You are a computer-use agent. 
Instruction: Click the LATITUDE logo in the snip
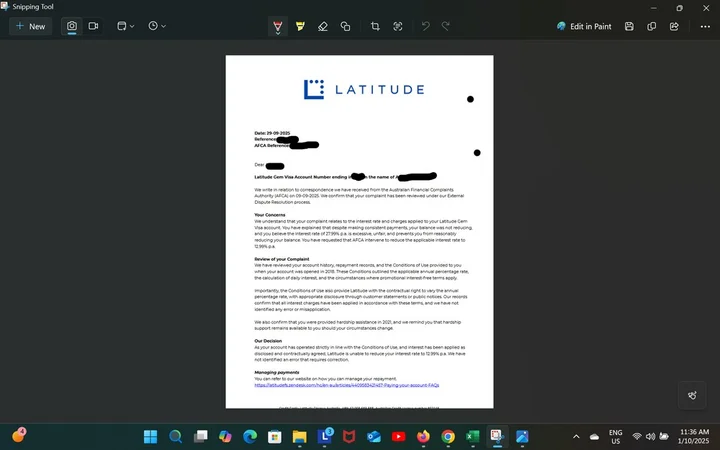pyautogui.click(x=364, y=89)
